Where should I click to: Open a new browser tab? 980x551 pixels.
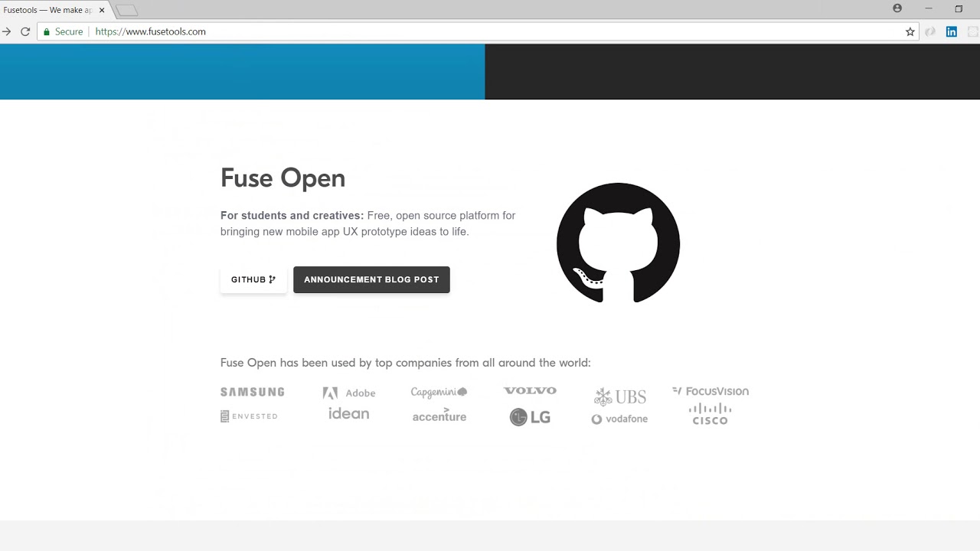coord(126,10)
